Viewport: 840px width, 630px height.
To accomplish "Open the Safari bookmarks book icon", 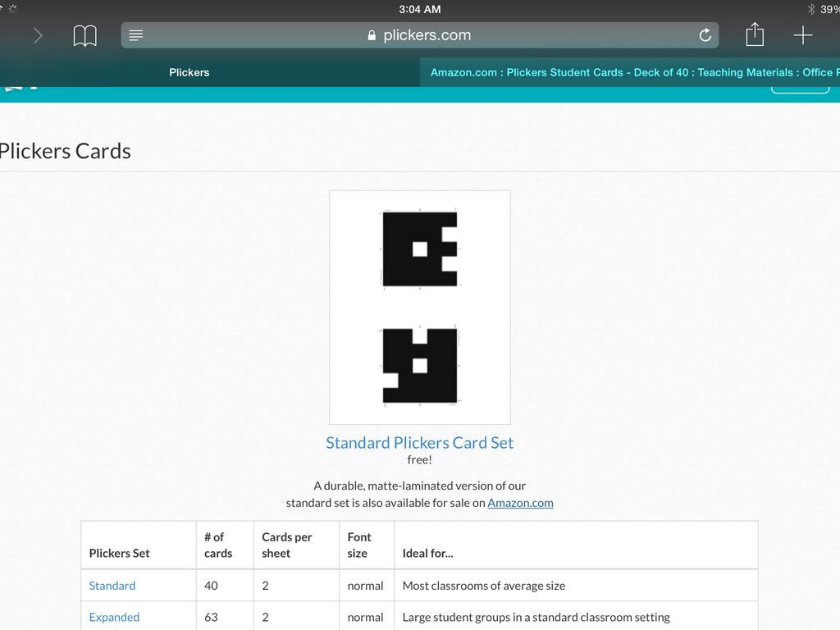I will click(84, 35).
